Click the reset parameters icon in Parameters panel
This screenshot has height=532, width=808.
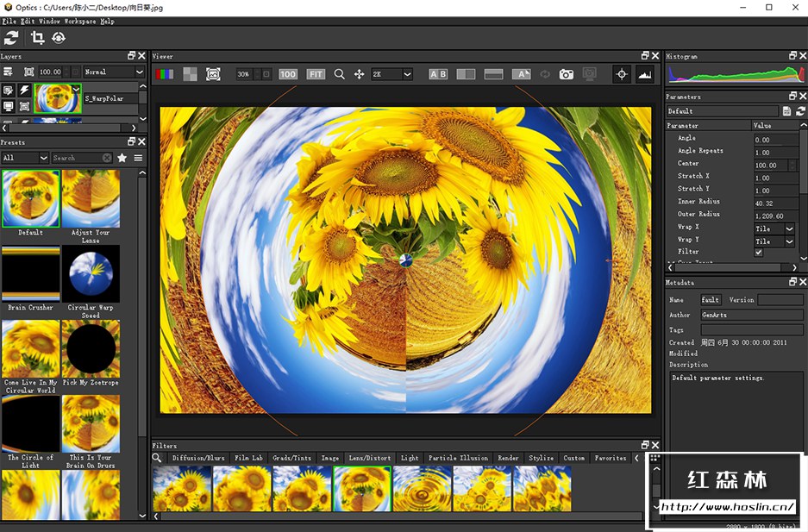[800, 111]
